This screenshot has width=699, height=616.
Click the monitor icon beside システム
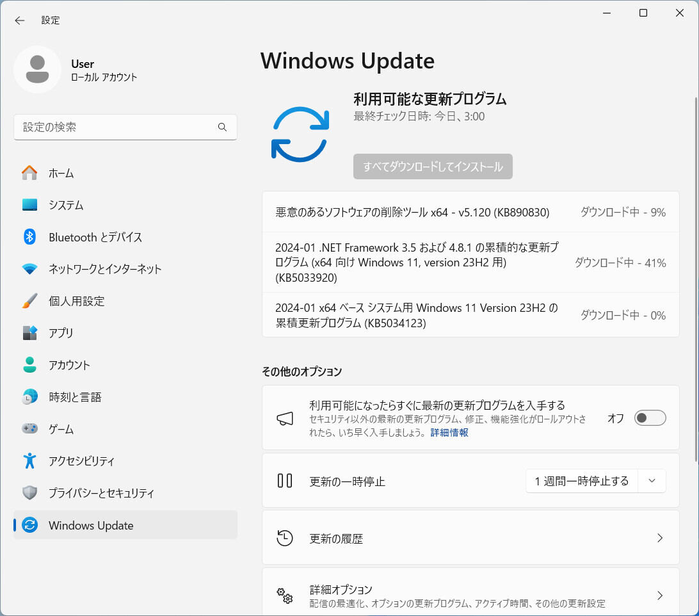click(29, 205)
